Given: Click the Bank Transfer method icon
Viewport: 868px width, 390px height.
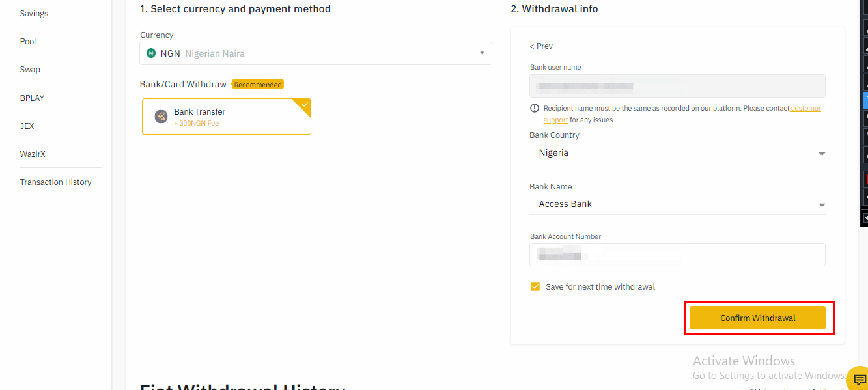Looking at the screenshot, I should click(x=161, y=117).
